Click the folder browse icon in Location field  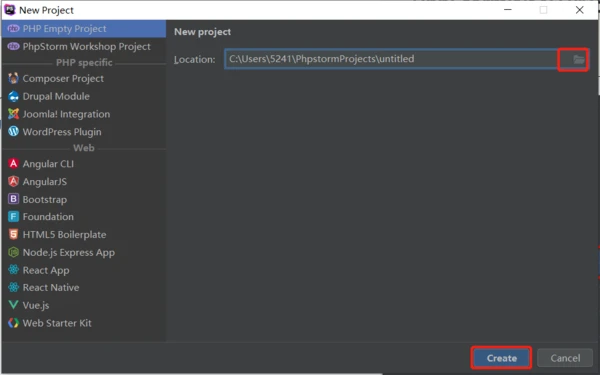click(578, 59)
